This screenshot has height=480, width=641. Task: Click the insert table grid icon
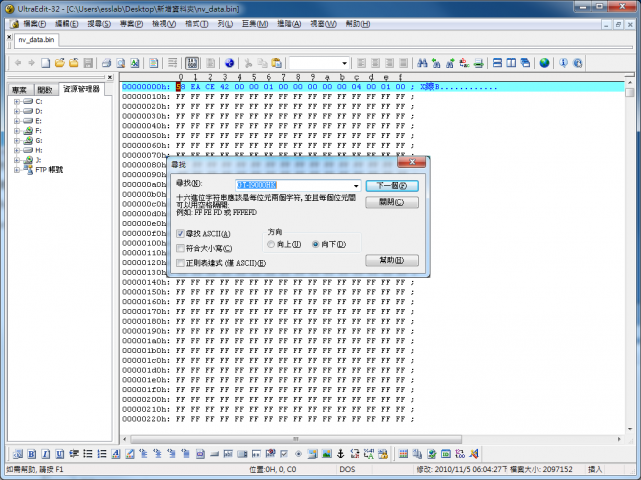tap(403, 454)
